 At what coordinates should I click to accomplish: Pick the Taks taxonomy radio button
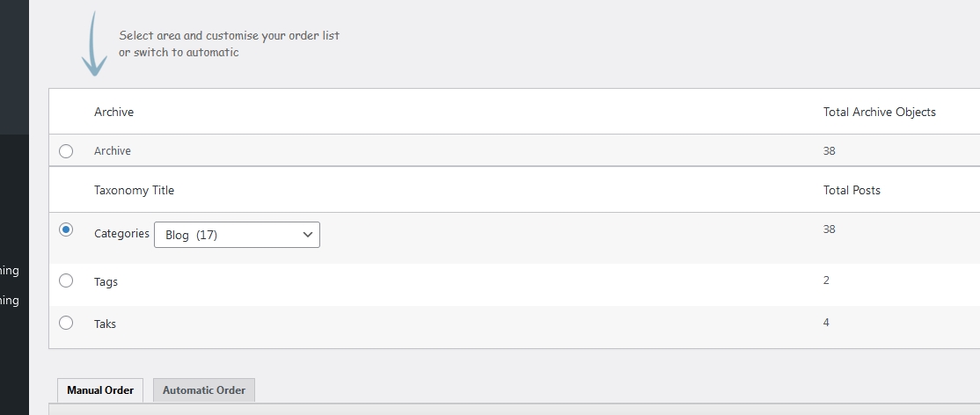[x=66, y=323]
